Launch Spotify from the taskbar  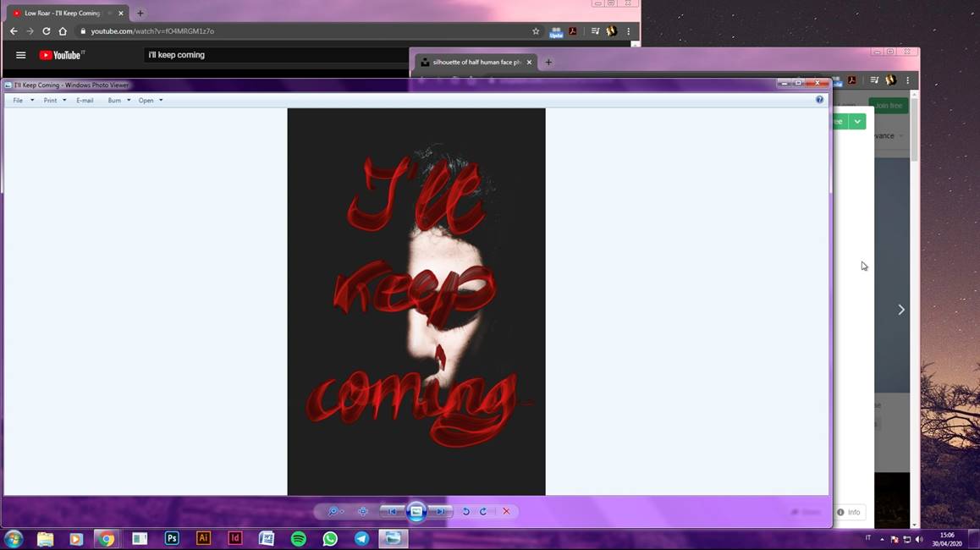(299, 538)
